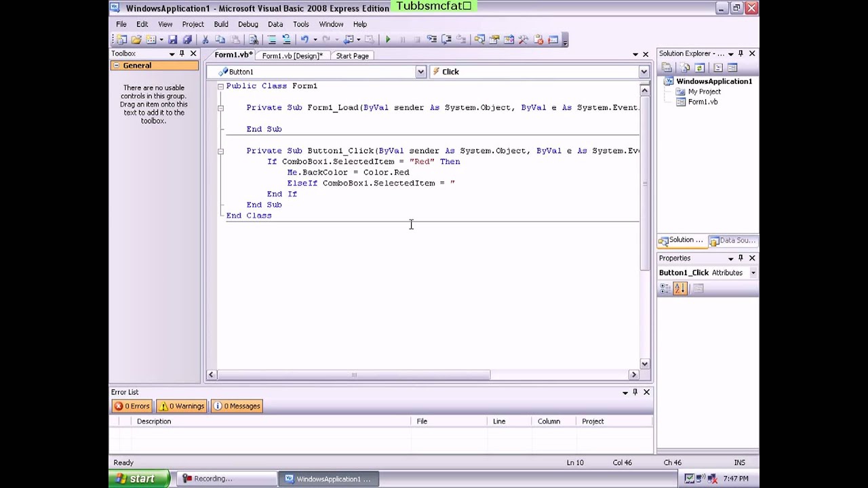This screenshot has height=488, width=868.
Task: Toggle auto-hide pin on Error List panel
Action: [x=635, y=392]
